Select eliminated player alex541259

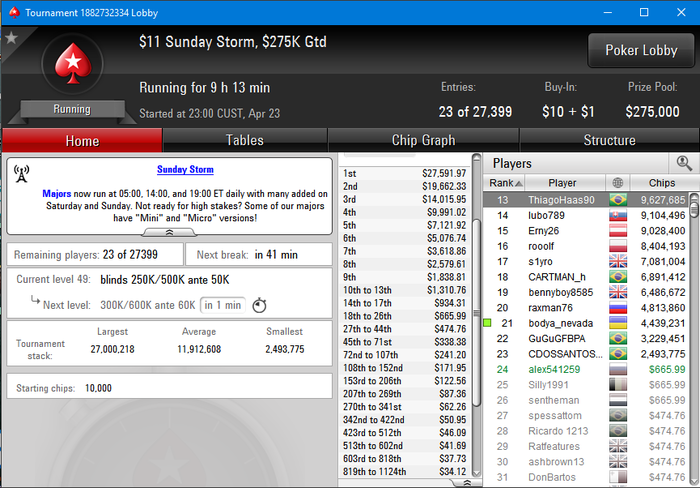point(587,370)
